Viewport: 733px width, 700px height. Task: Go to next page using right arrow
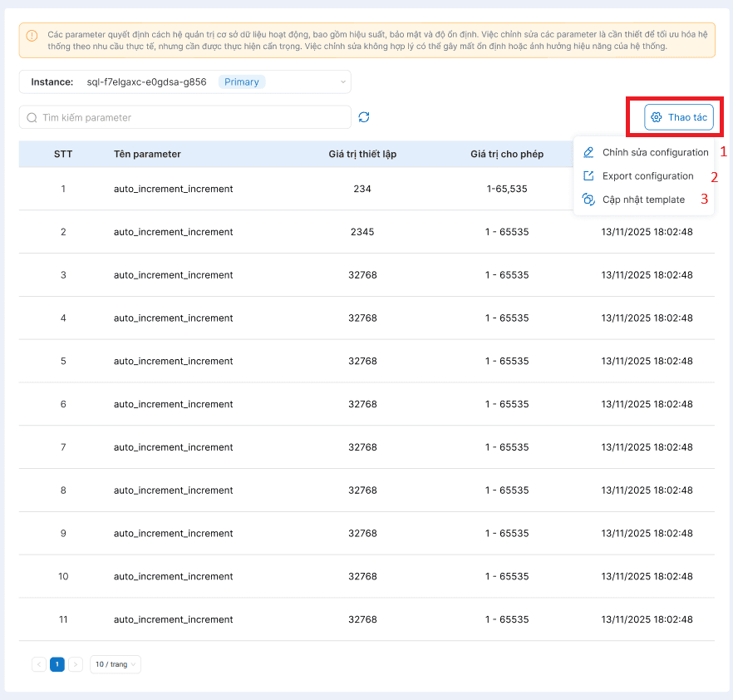click(76, 664)
